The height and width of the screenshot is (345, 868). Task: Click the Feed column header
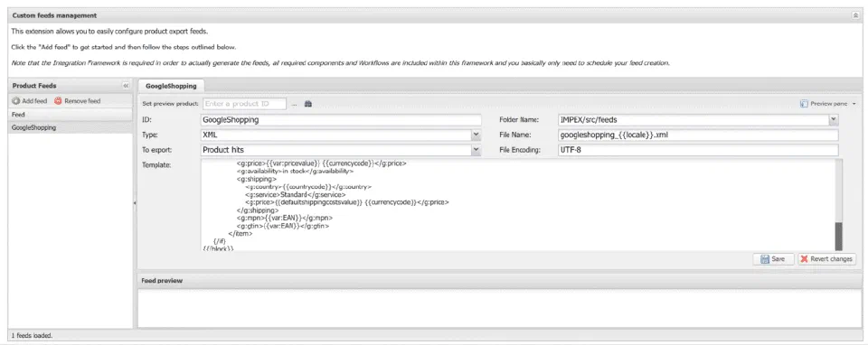click(x=71, y=115)
